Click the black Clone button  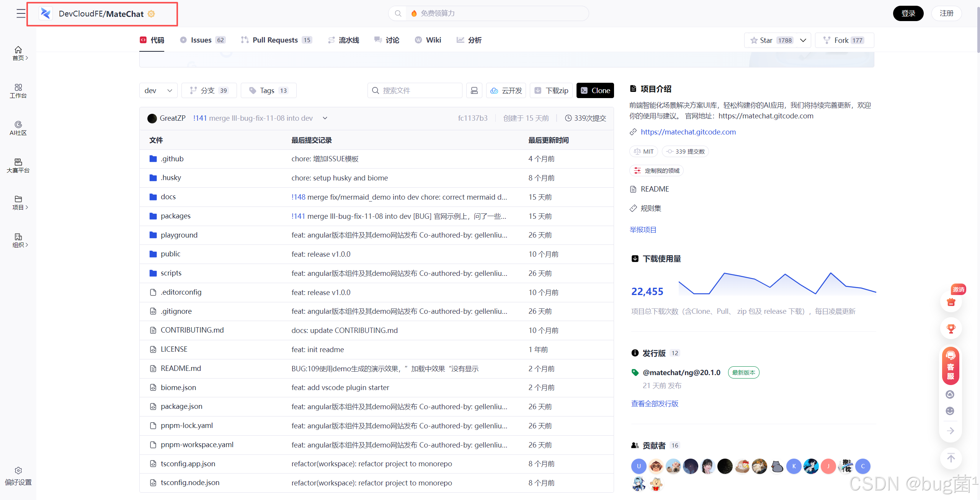595,90
